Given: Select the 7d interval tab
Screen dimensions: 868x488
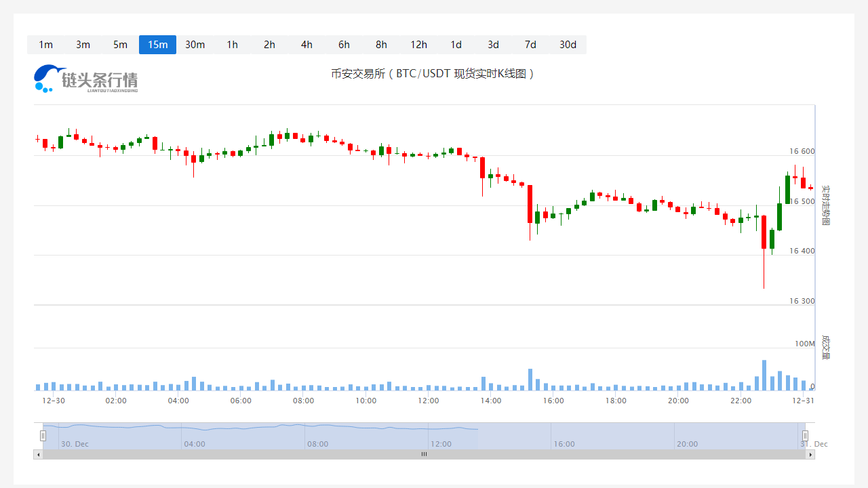Looking at the screenshot, I should [530, 45].
